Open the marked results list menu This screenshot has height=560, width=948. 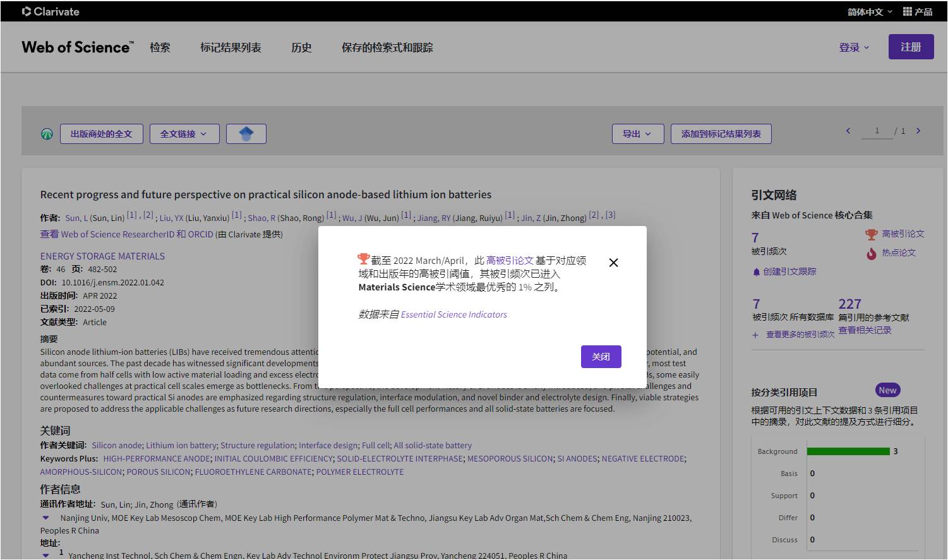231,47
